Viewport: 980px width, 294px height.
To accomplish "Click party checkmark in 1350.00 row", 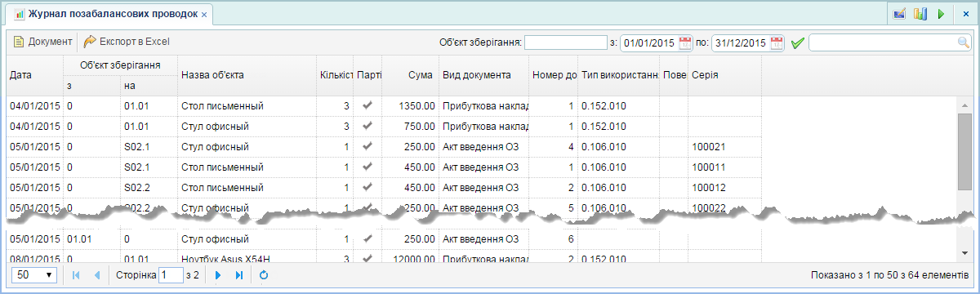I will coord(367,105).
